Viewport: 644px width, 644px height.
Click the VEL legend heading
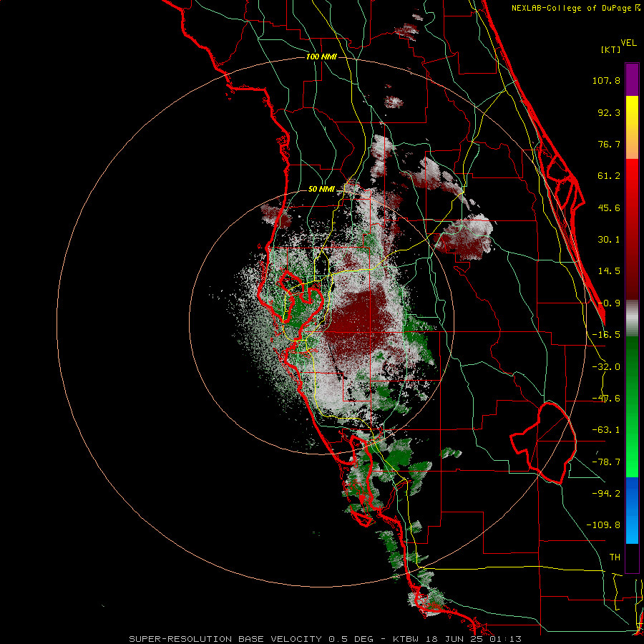628,43
